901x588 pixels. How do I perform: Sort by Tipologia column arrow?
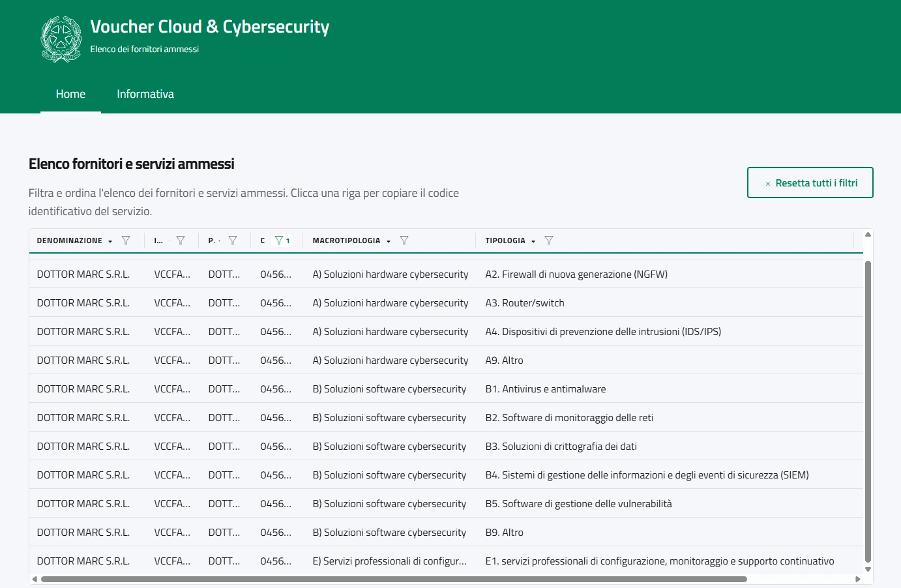(533, 241)
